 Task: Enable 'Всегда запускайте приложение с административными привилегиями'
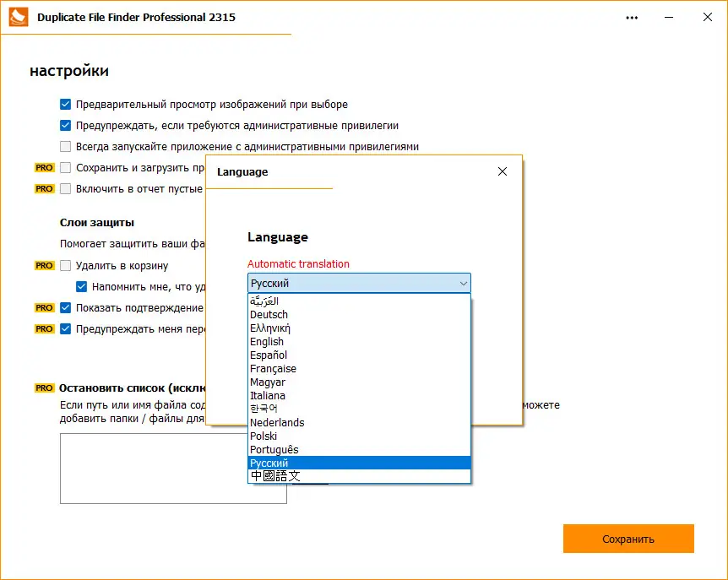pyautogui.click(x=65, y=146)
